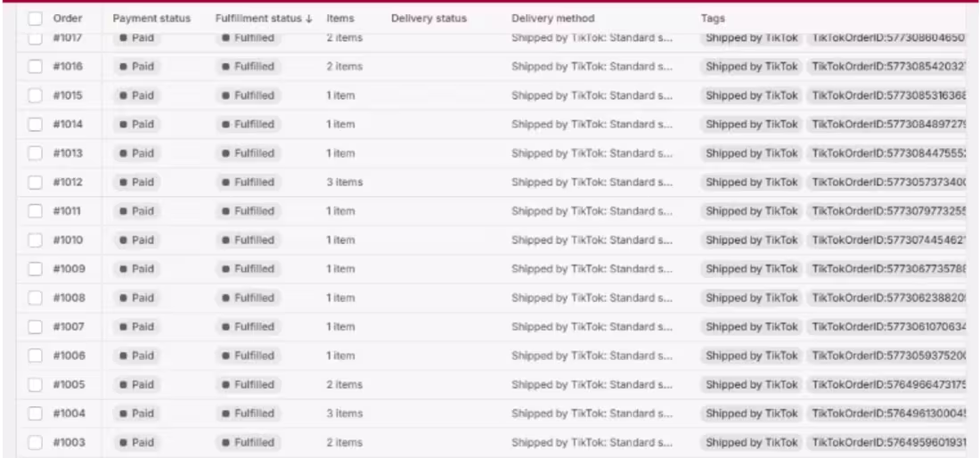This screenshot has height=458, width=980.
Task: Click TikTokOrderID tag on order #1015
Action: pos(888,95)
